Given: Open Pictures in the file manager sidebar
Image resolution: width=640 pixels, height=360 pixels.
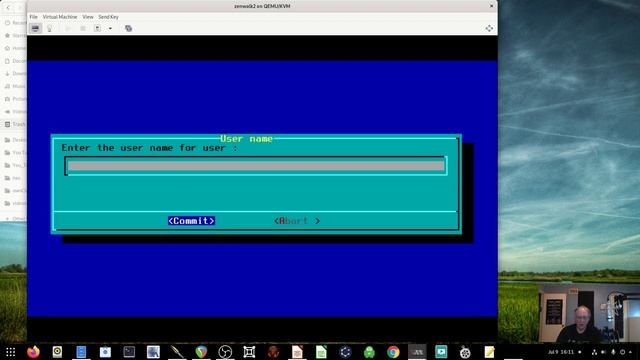Looking at the screenshot, I should coord(16,99).
